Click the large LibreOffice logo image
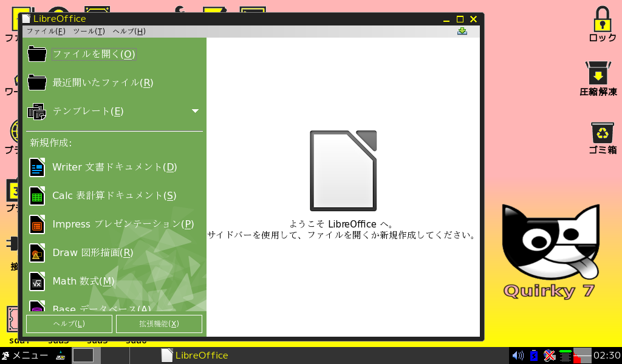This screenshot has height=364, width=622. point(343,170)
